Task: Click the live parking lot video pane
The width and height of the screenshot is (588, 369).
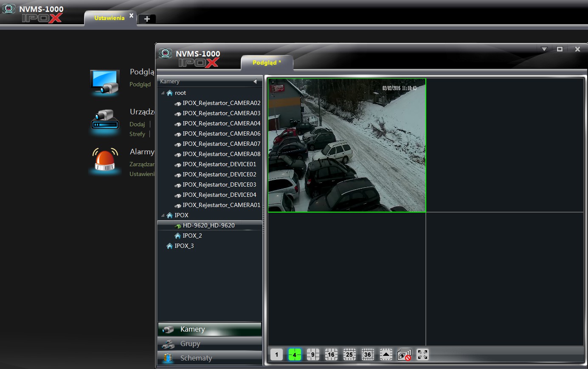Action: point(347,145)
